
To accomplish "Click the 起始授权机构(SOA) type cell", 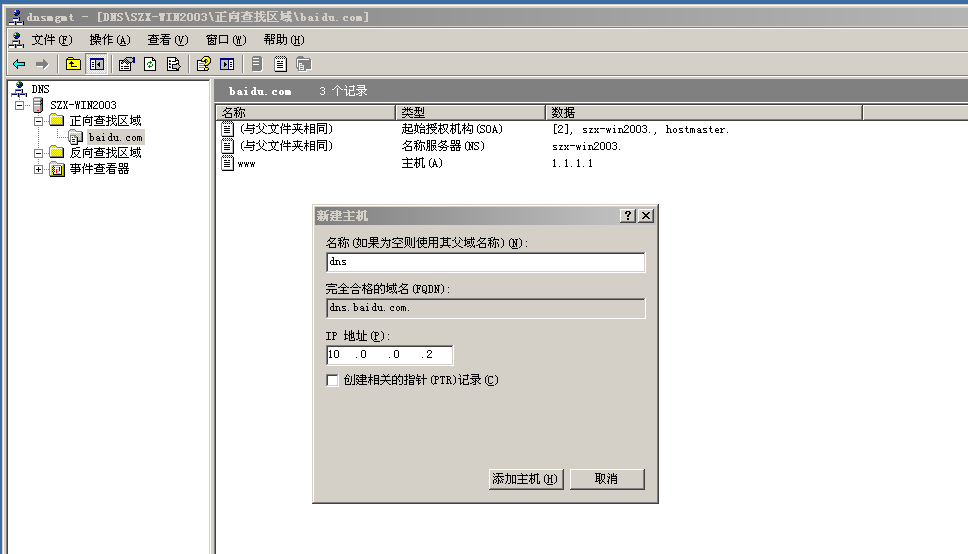I will point(452,128).
